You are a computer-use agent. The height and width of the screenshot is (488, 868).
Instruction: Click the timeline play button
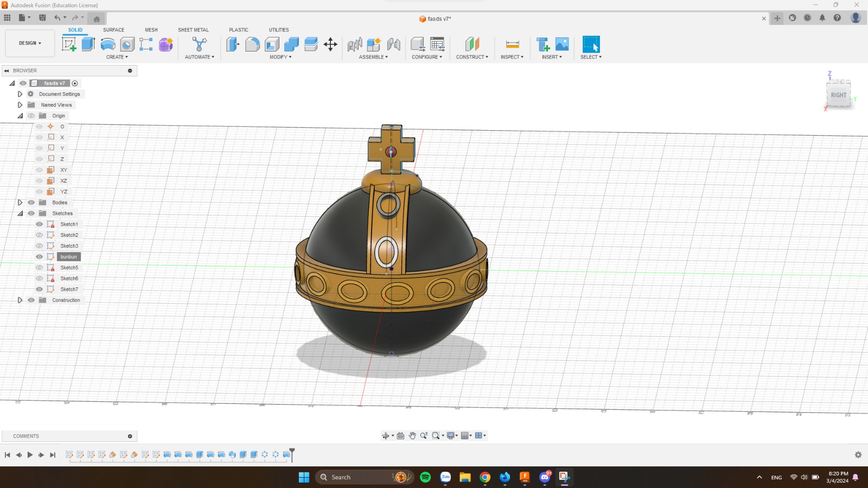pyautogui.click(x=30, y=455)
